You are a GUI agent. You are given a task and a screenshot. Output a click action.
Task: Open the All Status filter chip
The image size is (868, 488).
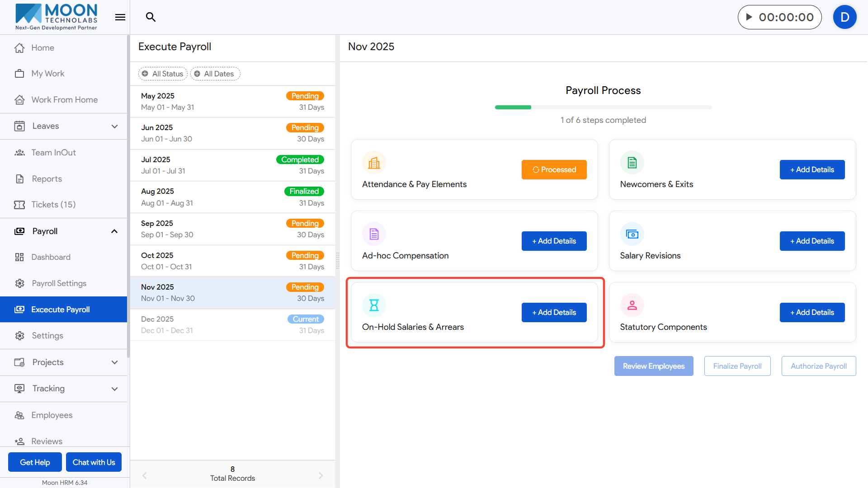pos(163,74)
